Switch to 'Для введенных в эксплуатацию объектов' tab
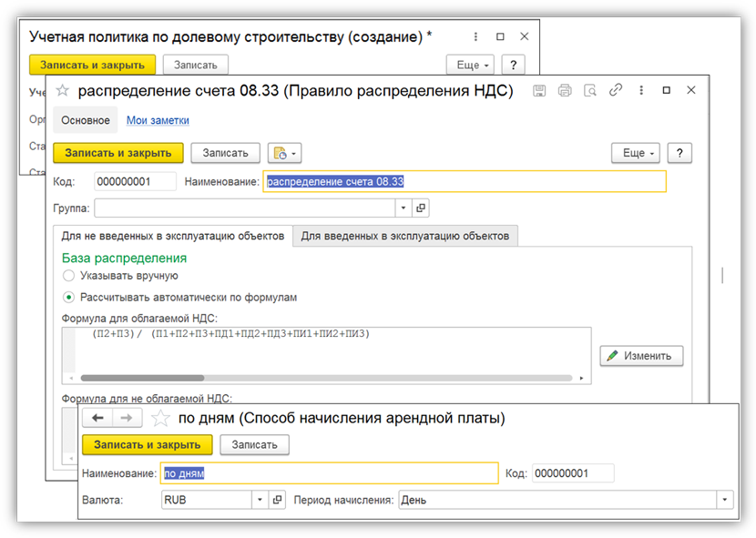This screenshot has width=756, height=538. (405, 236)
